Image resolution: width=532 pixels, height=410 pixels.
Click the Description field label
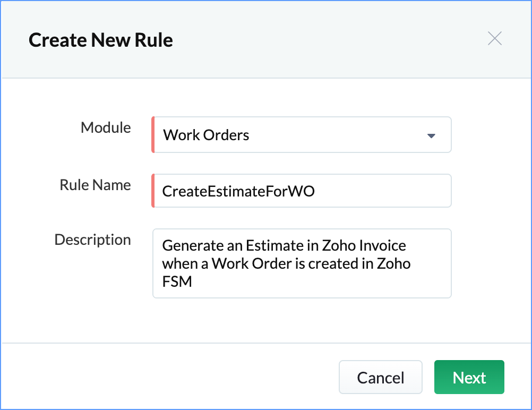[92, 240]
